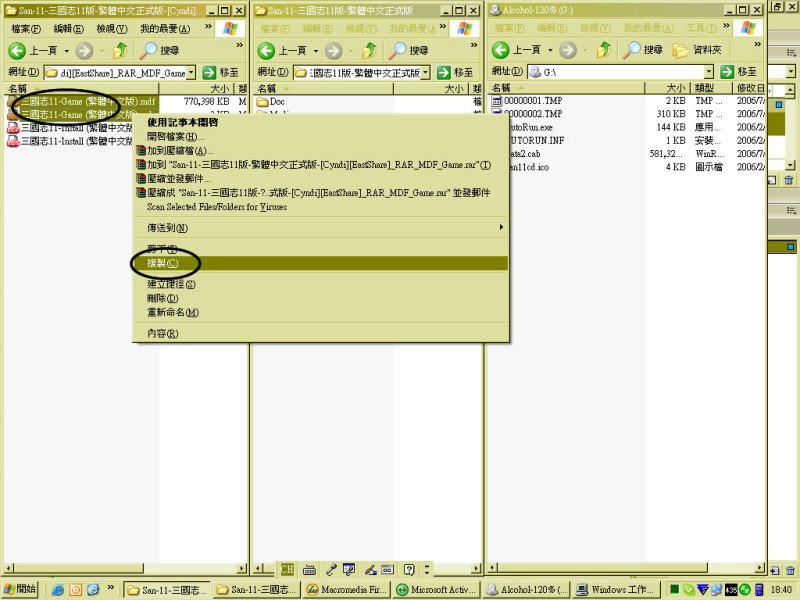The image size is (800, 600).
Task: Choose 重新命名(M) from context menu
Action: 320,312
